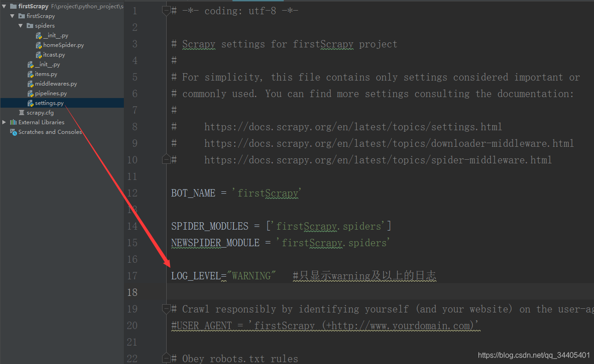This screenshot has height=364, width=594.
Task: Click the settings.html docs URL comment
Action: (353, 127)
